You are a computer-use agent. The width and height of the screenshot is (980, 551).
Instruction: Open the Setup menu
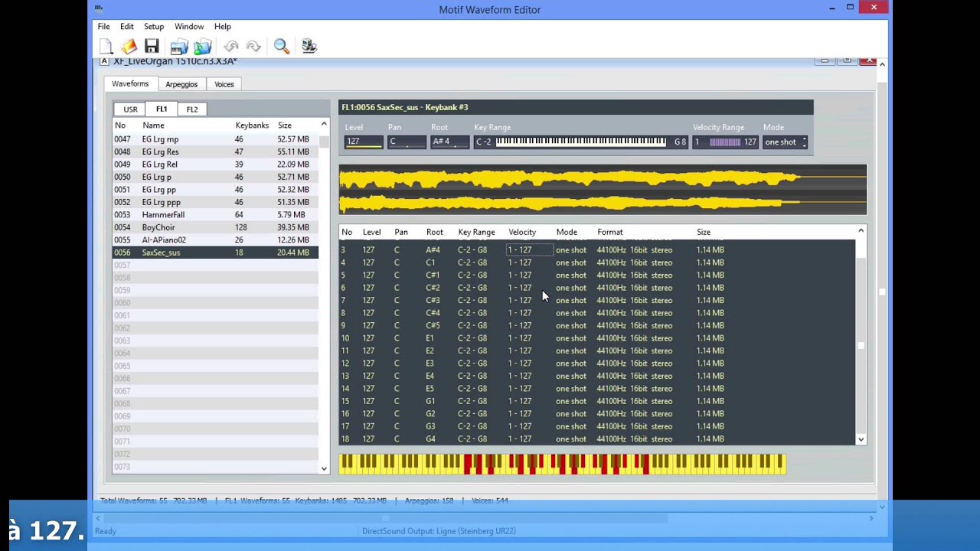154,27
